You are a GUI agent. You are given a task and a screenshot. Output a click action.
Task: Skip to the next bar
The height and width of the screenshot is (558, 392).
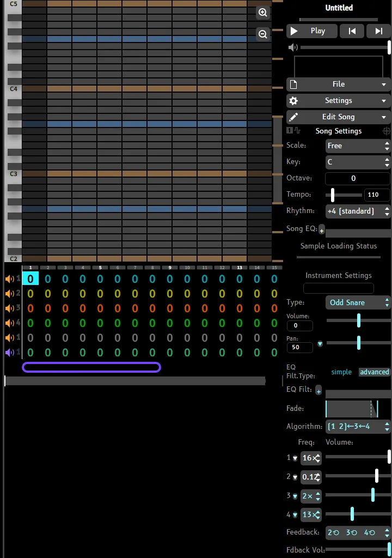click(x=378, y=31)
